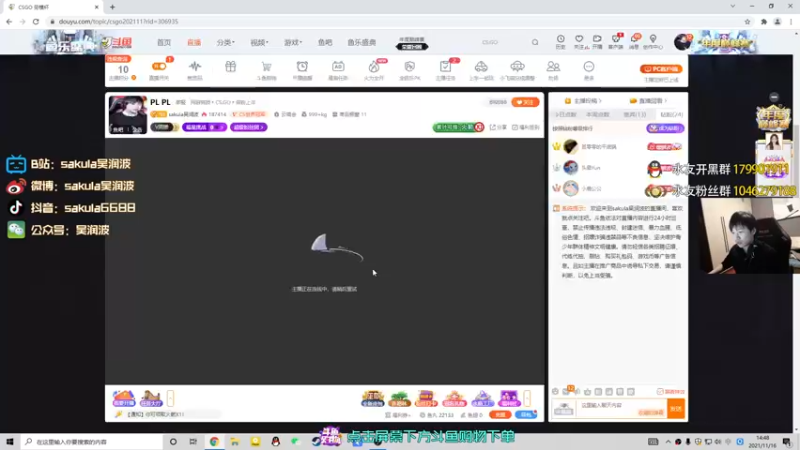Viewport: 800px width, 450px height.
Task: Select the 直播 live nav item
Action: pyautogui.click(x=194, y=42)
